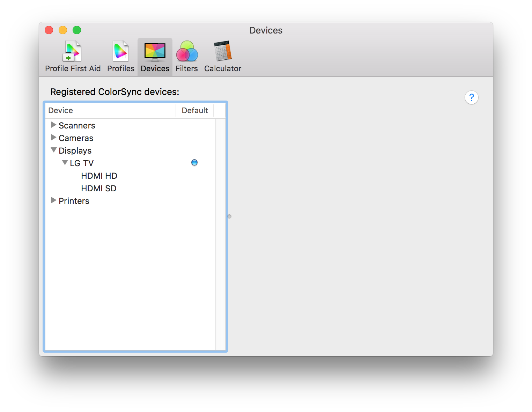Click the help question mark button
The image size is (532, 412).
(x=471, y=97)
